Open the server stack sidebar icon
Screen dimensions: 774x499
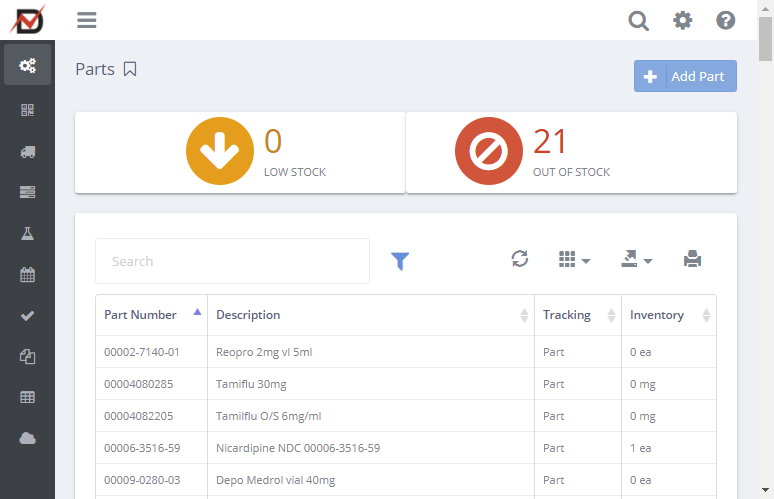28,192
